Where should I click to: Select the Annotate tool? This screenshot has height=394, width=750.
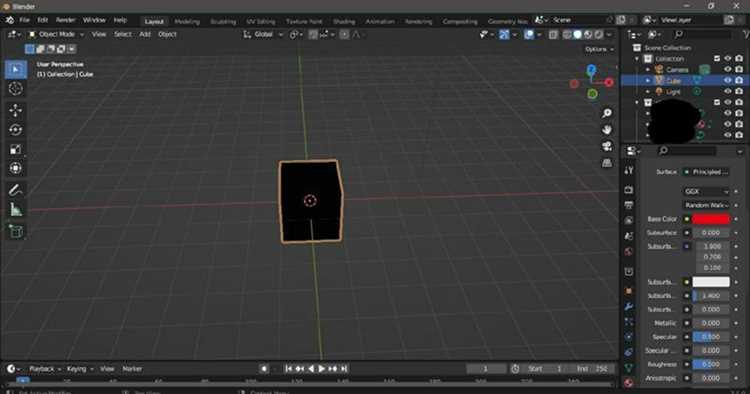click(15, 190)
